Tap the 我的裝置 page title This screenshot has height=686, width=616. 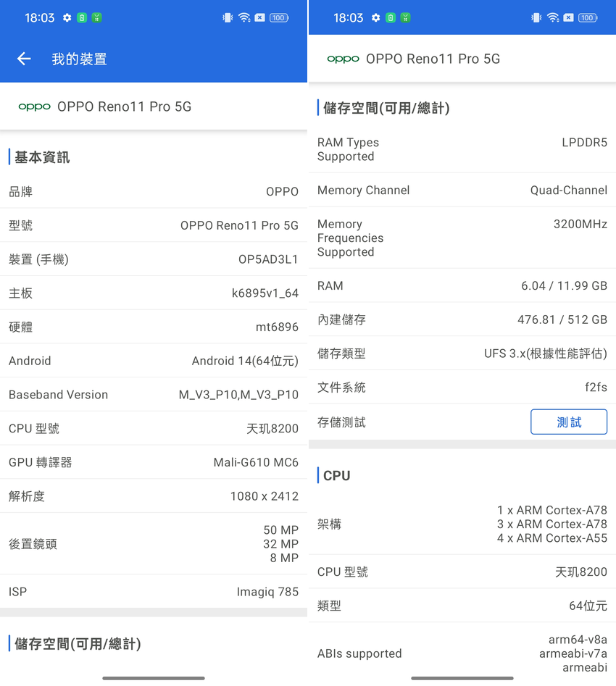tap(79, 59)
